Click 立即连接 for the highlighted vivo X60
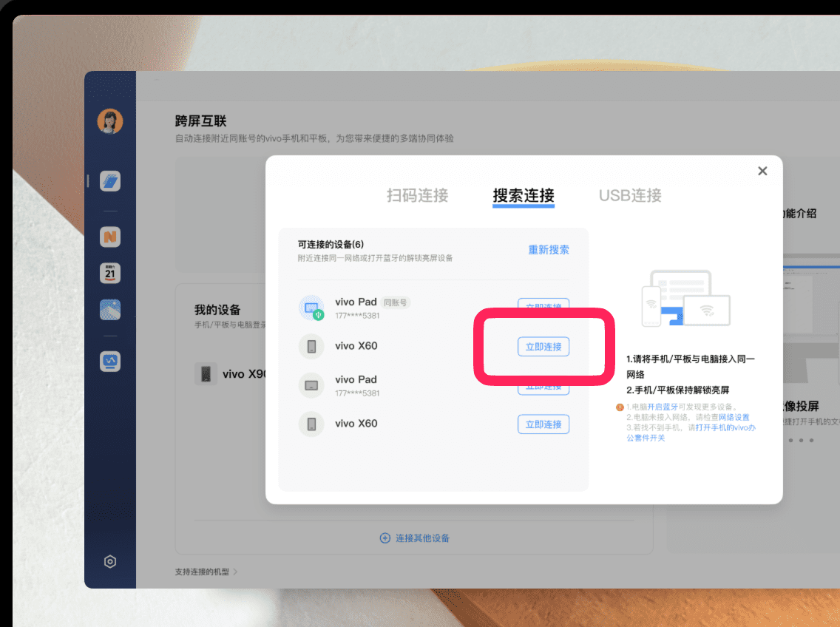Screen dimensions: 840x627 543,346
